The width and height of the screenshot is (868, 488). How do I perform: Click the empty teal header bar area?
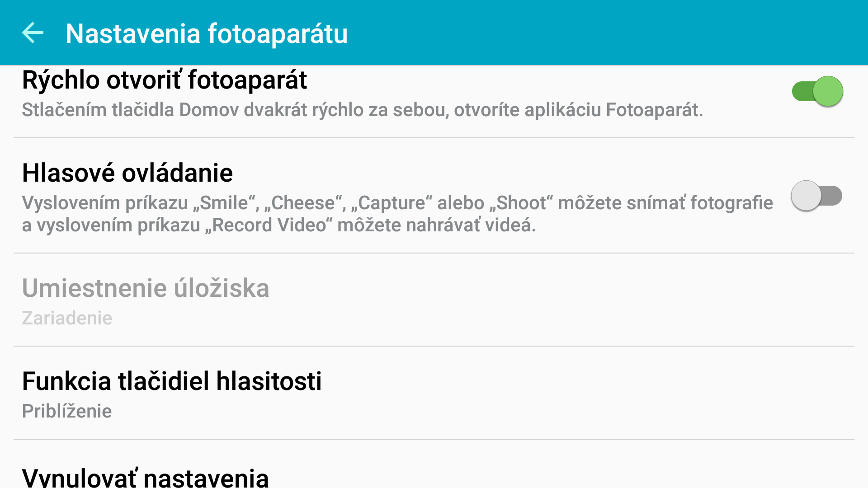point(606,33)
